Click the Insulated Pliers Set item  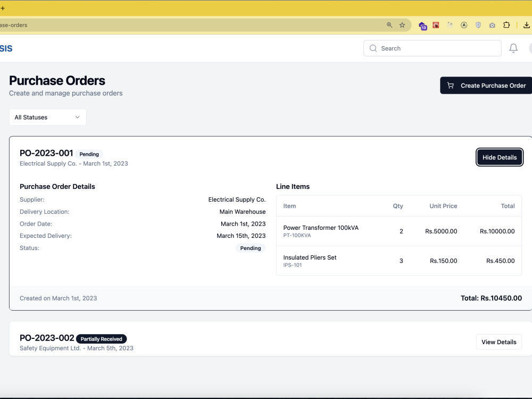[310, 257]
